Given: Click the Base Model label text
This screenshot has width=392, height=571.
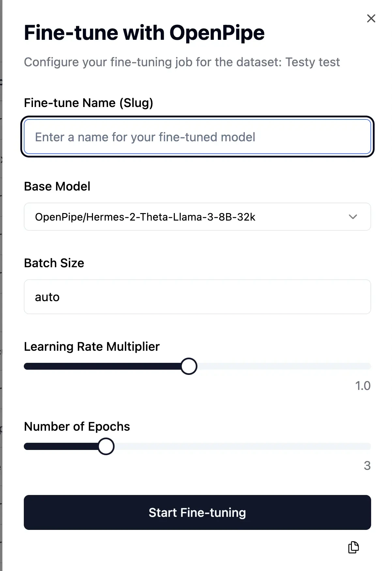Looking at the screenshot, I should point(57,186).
